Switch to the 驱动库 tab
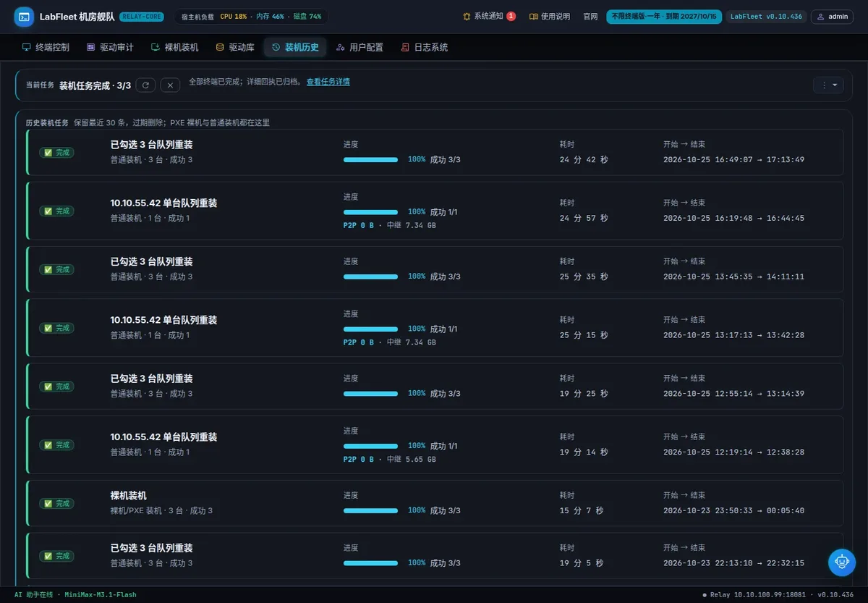 [235, 48]
